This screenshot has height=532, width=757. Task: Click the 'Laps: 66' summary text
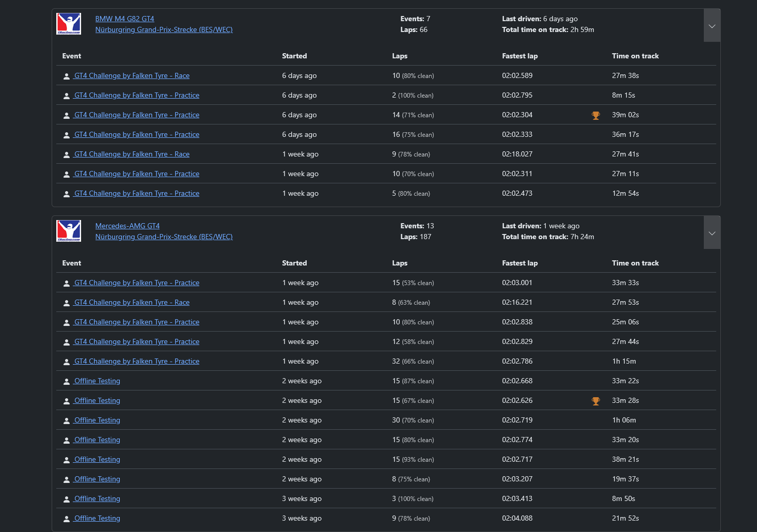pyautogui.click(x=414, y=29)
